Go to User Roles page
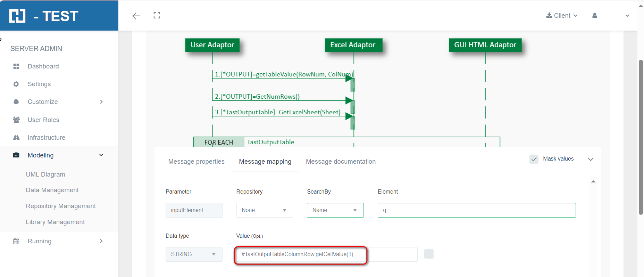 [43, 120]
